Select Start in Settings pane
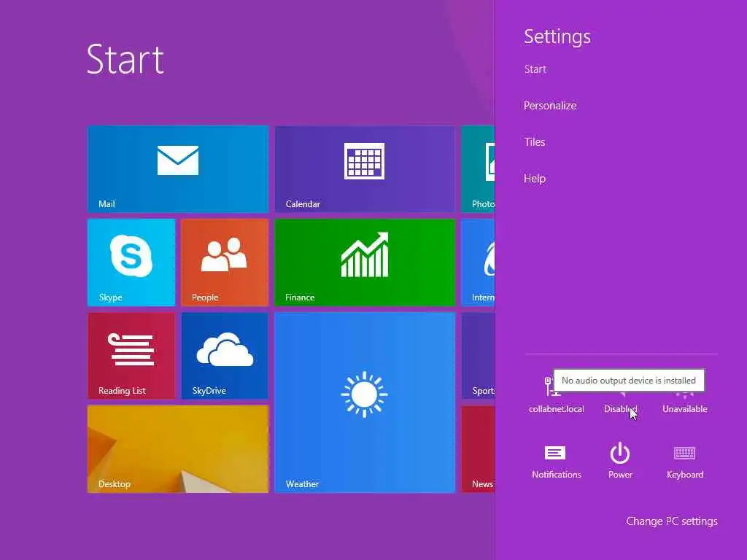747x560 pixels. point(535,69)
